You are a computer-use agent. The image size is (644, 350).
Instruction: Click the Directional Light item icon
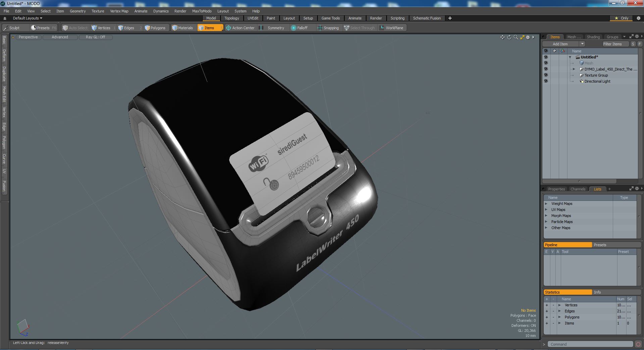coord(582,81)
